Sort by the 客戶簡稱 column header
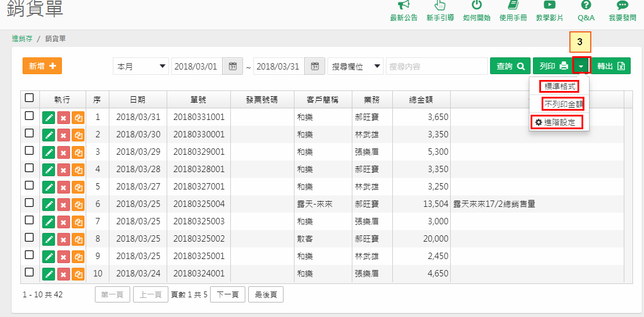The height and width of the screenshot is (317, 644). (x=323, y=99)
